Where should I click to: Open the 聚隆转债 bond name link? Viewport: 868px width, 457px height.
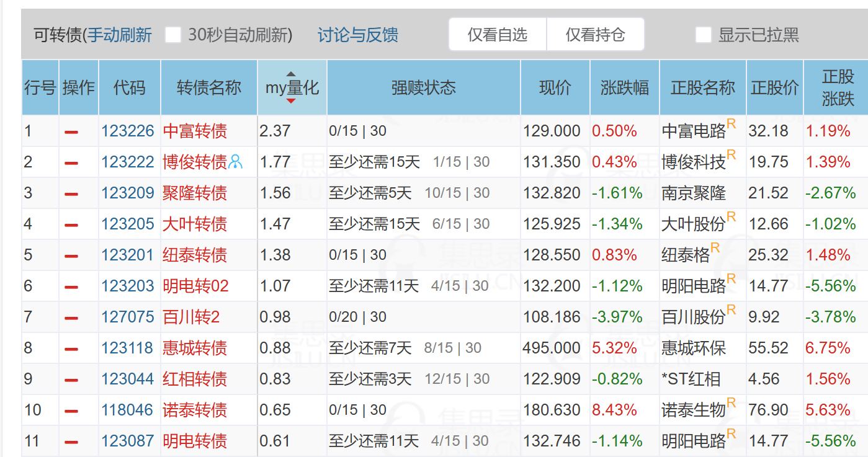pyautogui.click(x=195, y=193)
